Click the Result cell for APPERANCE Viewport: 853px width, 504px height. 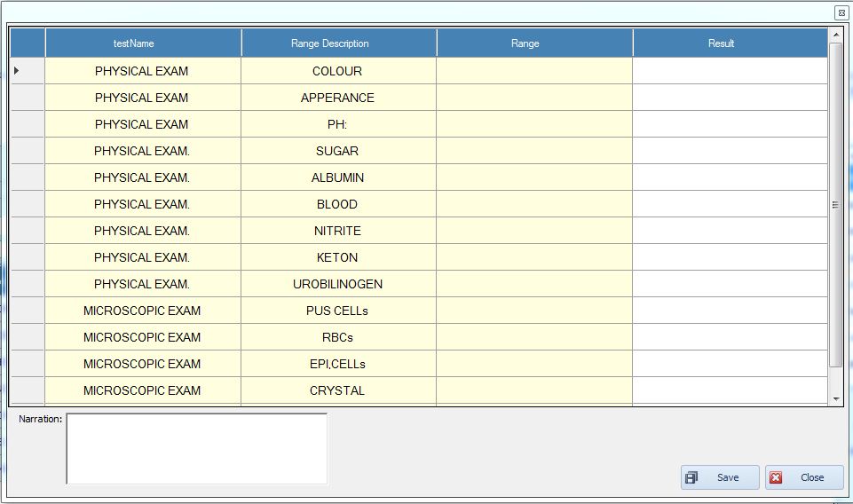[730, 98]
